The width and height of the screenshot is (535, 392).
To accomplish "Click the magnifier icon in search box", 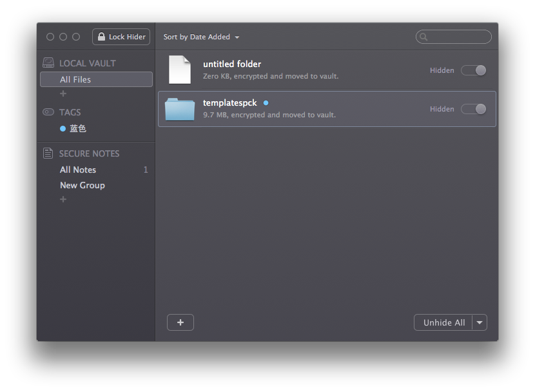I will tap(423, 37).
